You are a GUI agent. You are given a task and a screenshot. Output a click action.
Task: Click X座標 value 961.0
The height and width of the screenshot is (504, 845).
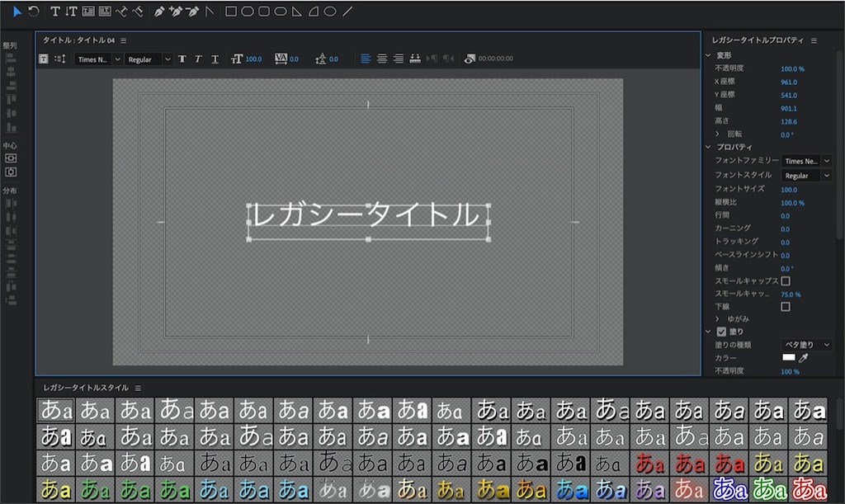tap(789, 82)
